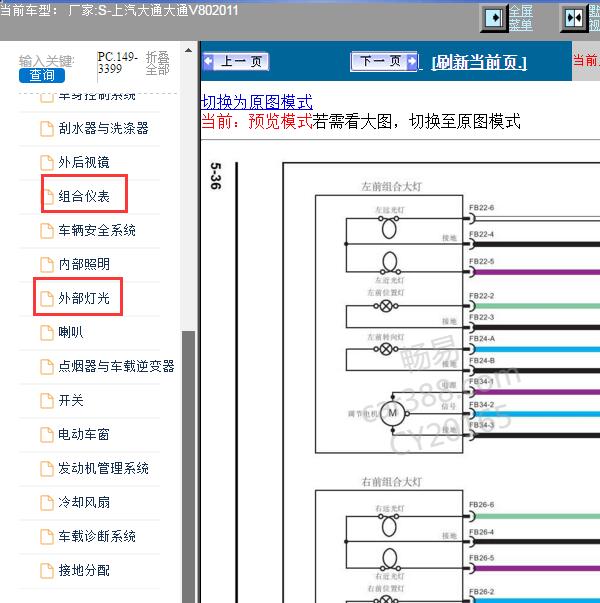This screenshot has width=600, height=603.
Task: Open 车辆安全系统 tree item
Action: click(97, 230)
